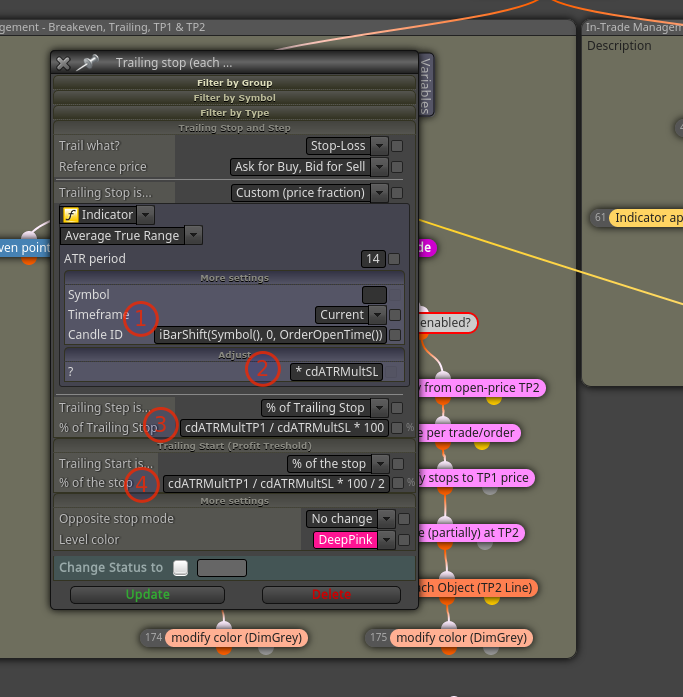Image resolution: width=683 pixels, height=697 pixels.
Task: Tick the checkbox beside Trail what
Action: coord(397,146)
